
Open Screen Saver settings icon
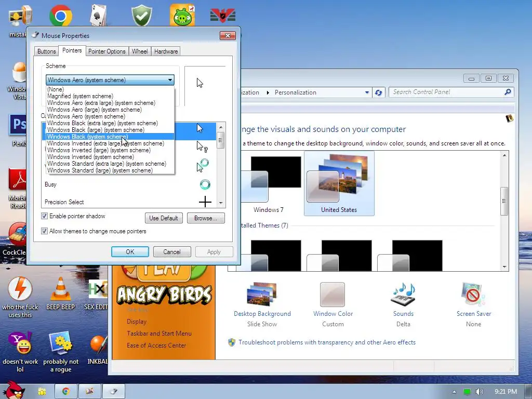474,304
